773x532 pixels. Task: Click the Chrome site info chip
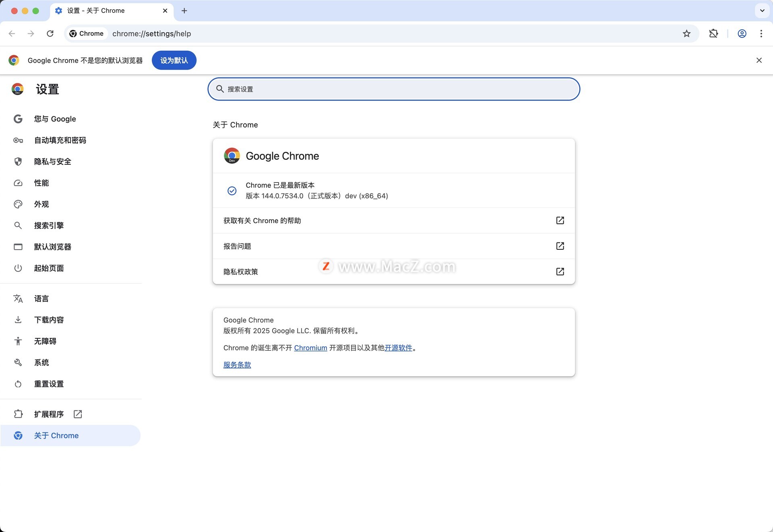(87, 33)
